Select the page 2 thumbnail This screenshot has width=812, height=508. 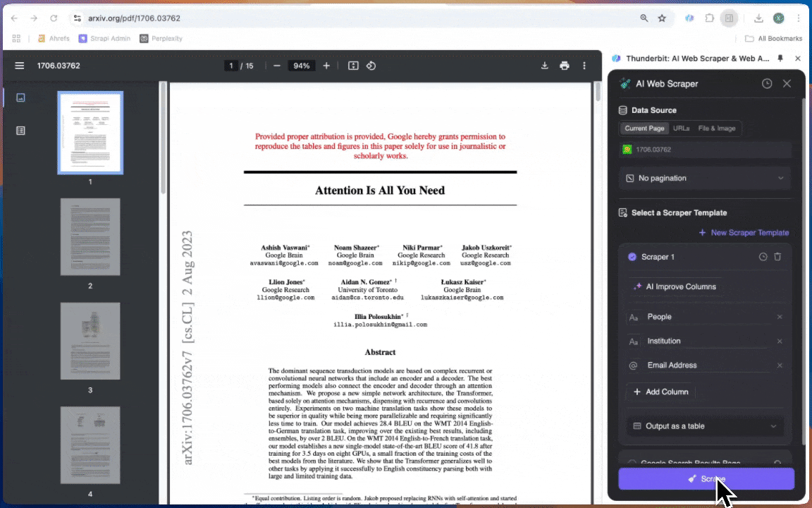pos(90,237)
